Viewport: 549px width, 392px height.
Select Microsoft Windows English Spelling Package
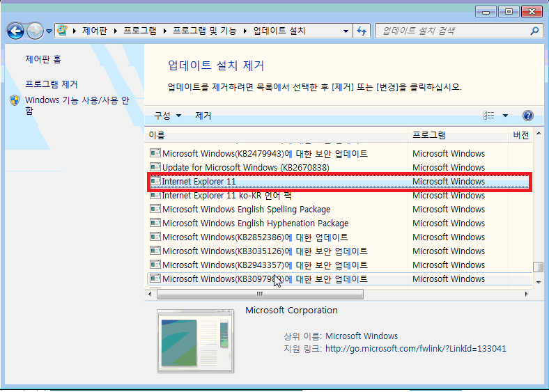coord(339,210)
